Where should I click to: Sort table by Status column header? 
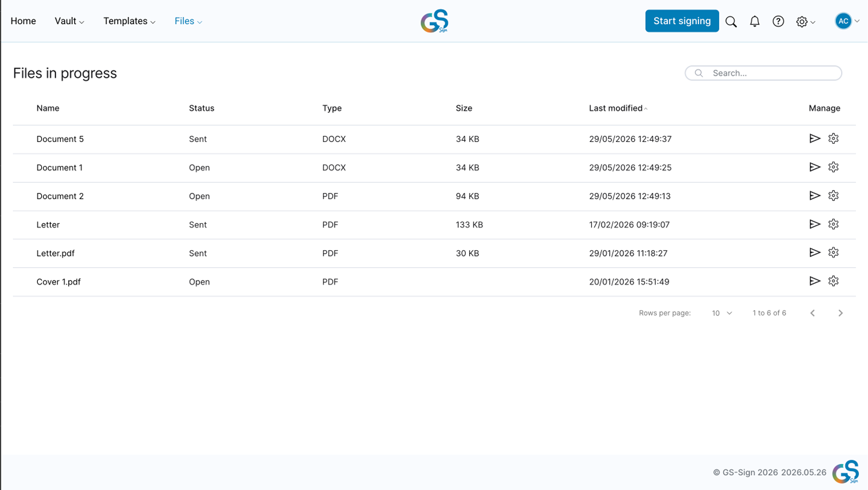coord(202,108)
